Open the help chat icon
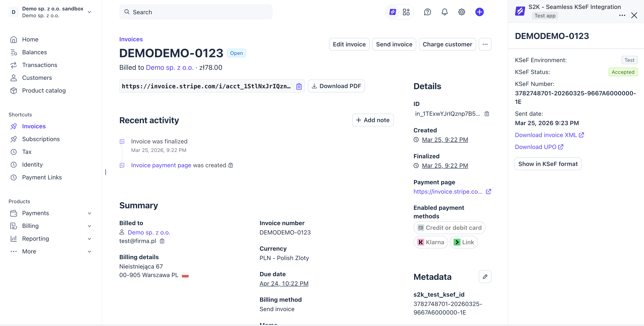Viewport: 644px width, 326px height. tap(427, 12)
